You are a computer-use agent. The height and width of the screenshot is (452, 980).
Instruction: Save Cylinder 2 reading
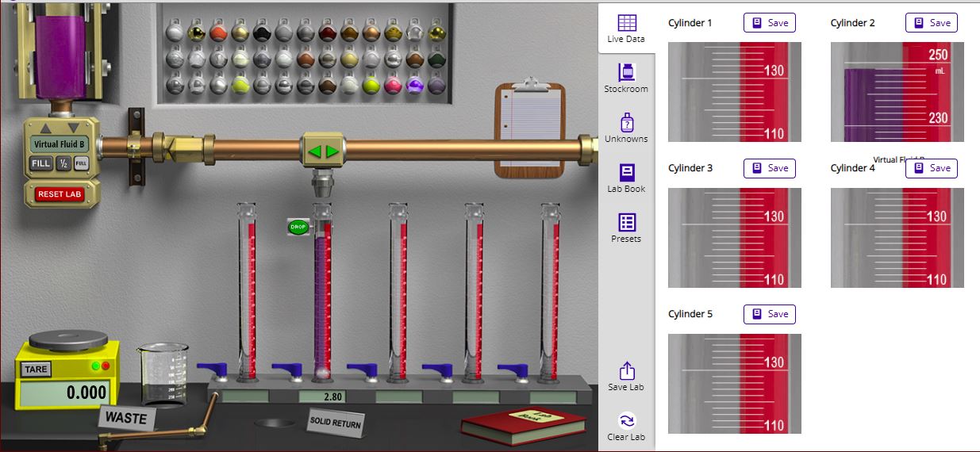pyautogui.click(x=931, y=23)
